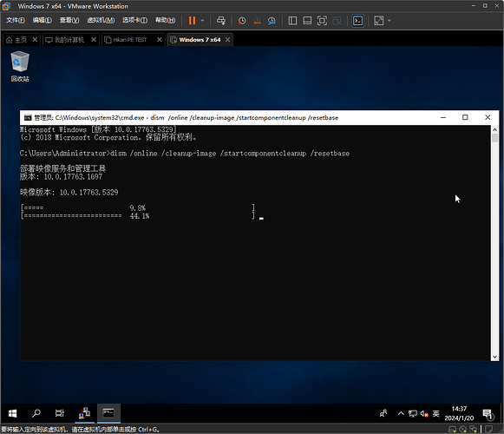Toggle the console view button
The width and height of the screenshot is (504, 434).
coord(357,21)
